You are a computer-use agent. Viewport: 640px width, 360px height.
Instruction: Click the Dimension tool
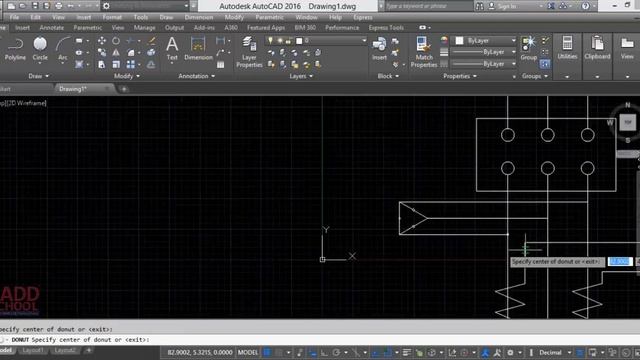198,49
